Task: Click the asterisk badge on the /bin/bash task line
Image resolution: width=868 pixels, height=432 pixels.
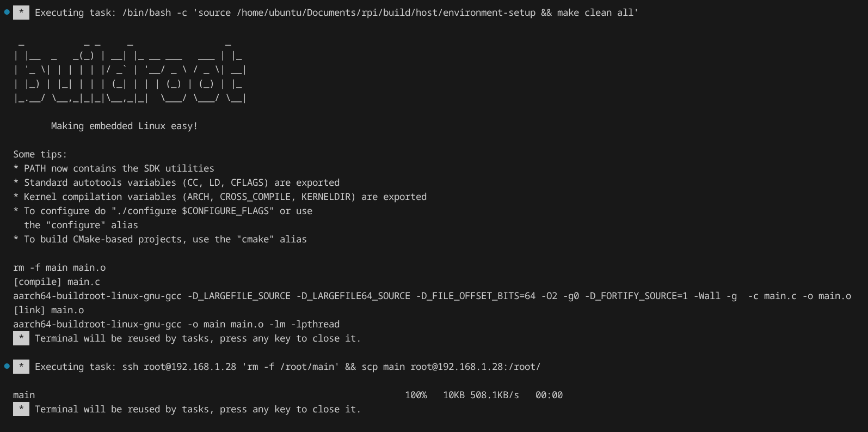Action: [x=21, y=13]
